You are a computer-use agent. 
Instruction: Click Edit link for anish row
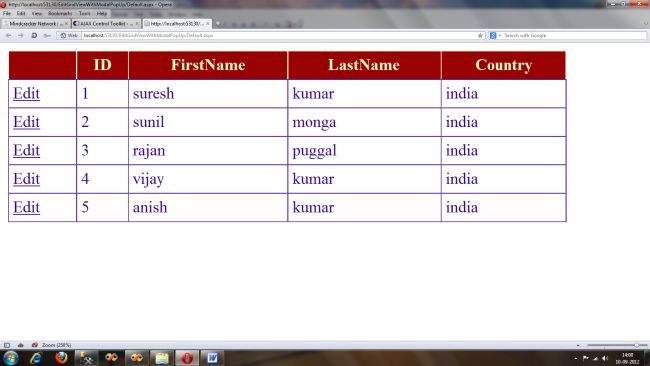[27, 207]
